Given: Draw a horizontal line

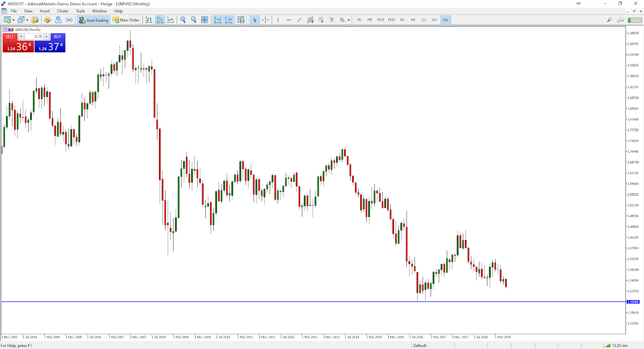Looking at the screenshot, I should (x=289, y=20).
